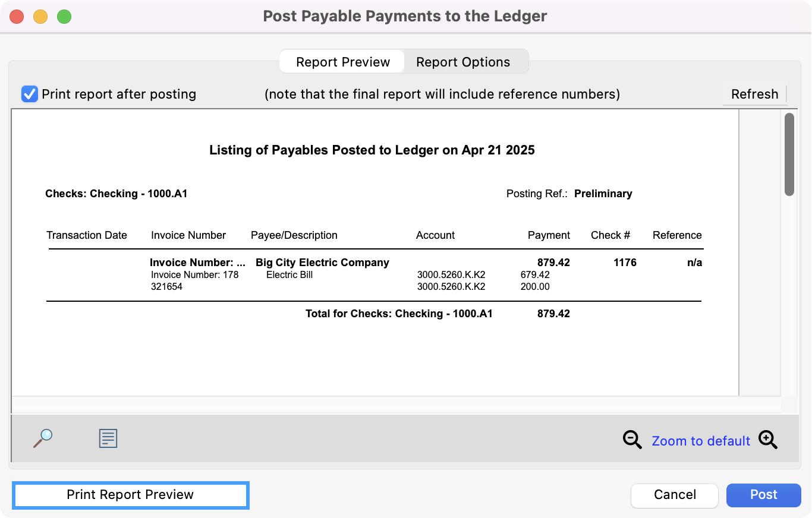Click the page document icon
This screenshot has width=812, height=518.
[x=108, y=439]
